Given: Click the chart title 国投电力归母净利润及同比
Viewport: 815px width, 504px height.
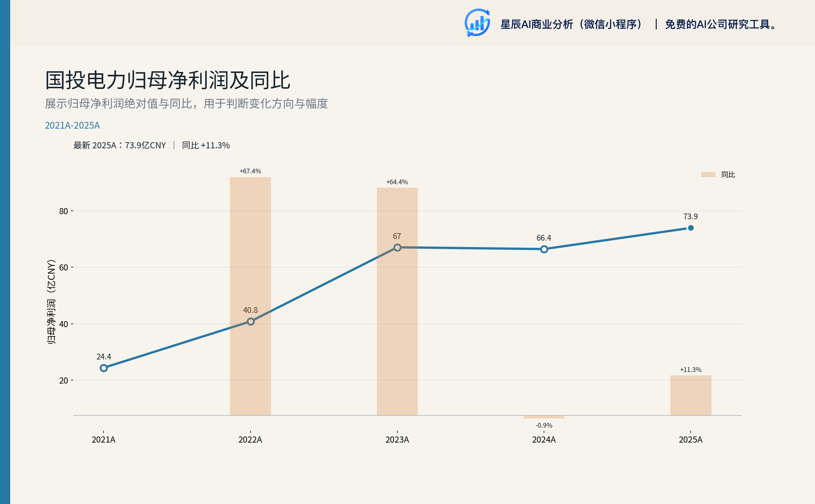Looking at the screenshot, I should point(168,80).
